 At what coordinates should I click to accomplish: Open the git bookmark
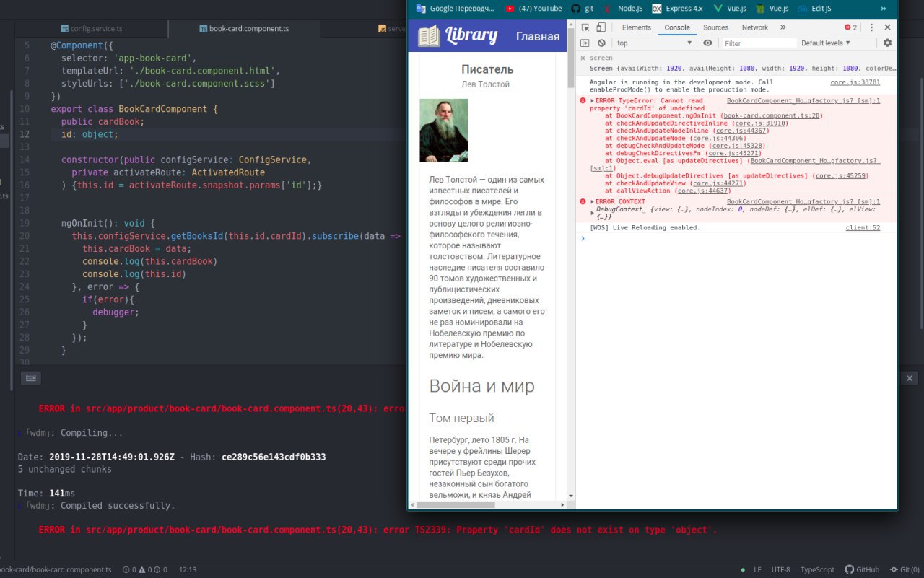pos(583,9)
